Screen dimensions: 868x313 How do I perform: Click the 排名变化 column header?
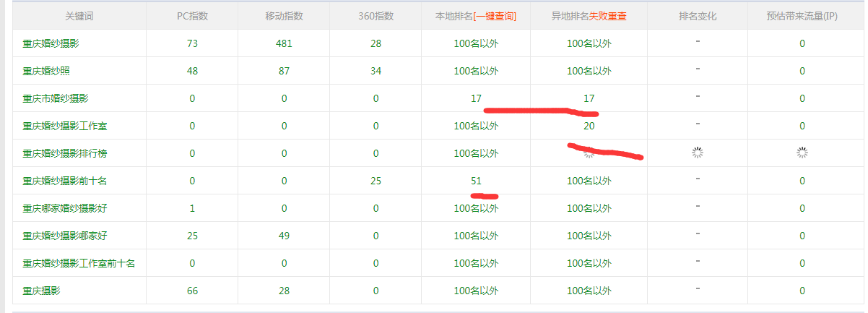pyautogui.click(x=698, y=16)
